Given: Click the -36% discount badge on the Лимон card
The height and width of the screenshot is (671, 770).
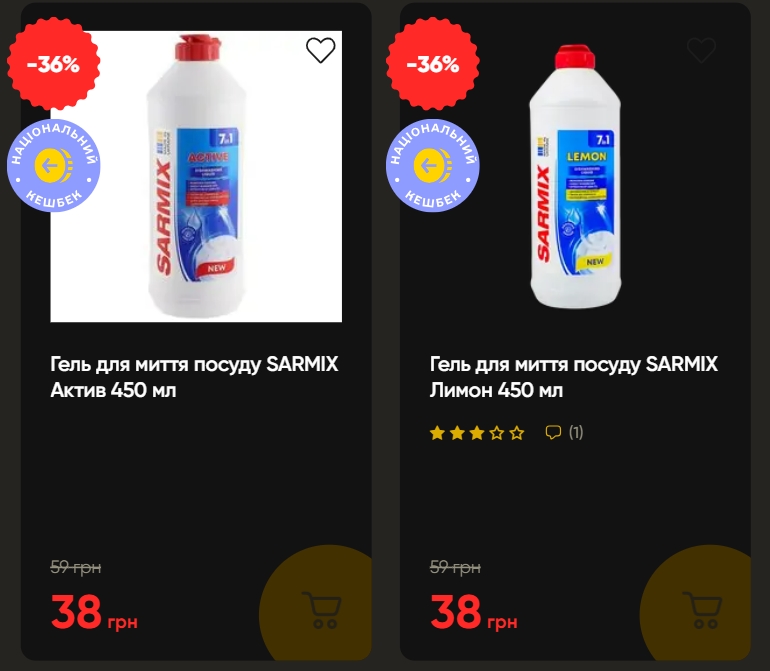Looking at the screenshot, I should [x=433, y=64].
